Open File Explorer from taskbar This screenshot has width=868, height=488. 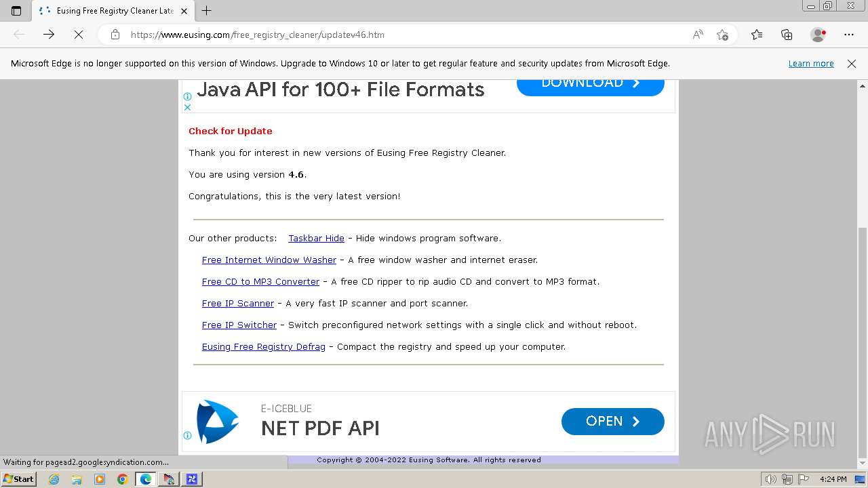(77, 479)
